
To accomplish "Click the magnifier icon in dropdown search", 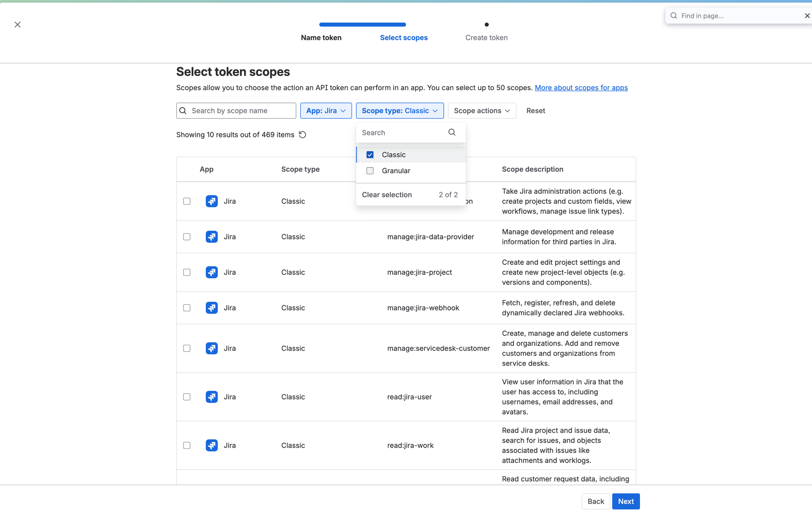I will (x=452, y=132).
